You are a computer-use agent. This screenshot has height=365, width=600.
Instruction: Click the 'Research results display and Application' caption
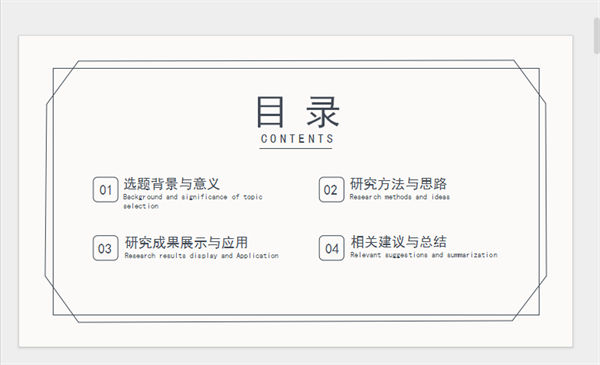tap(202, 255)
